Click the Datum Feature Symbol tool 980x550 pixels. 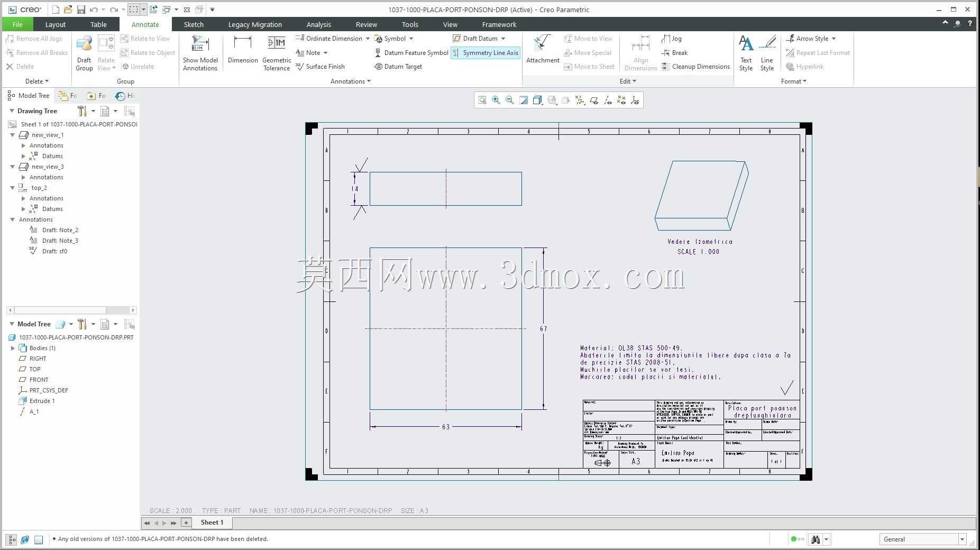(411, 53)
